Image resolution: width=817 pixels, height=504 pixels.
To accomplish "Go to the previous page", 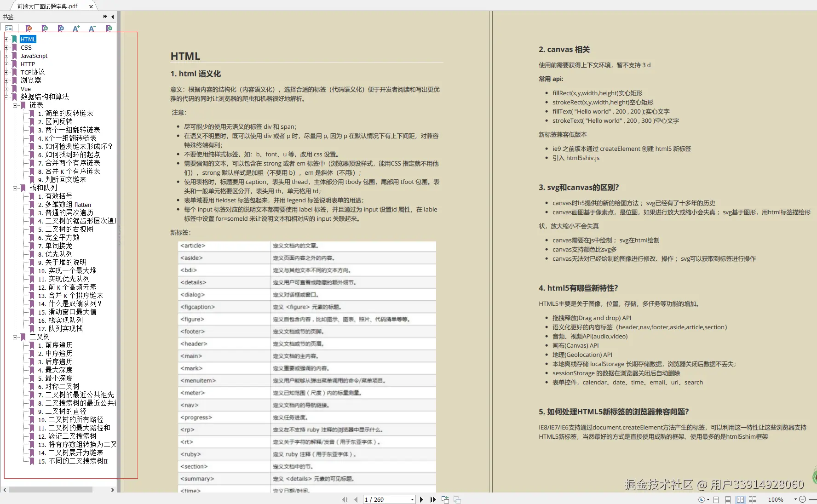I will click(356, 499).
